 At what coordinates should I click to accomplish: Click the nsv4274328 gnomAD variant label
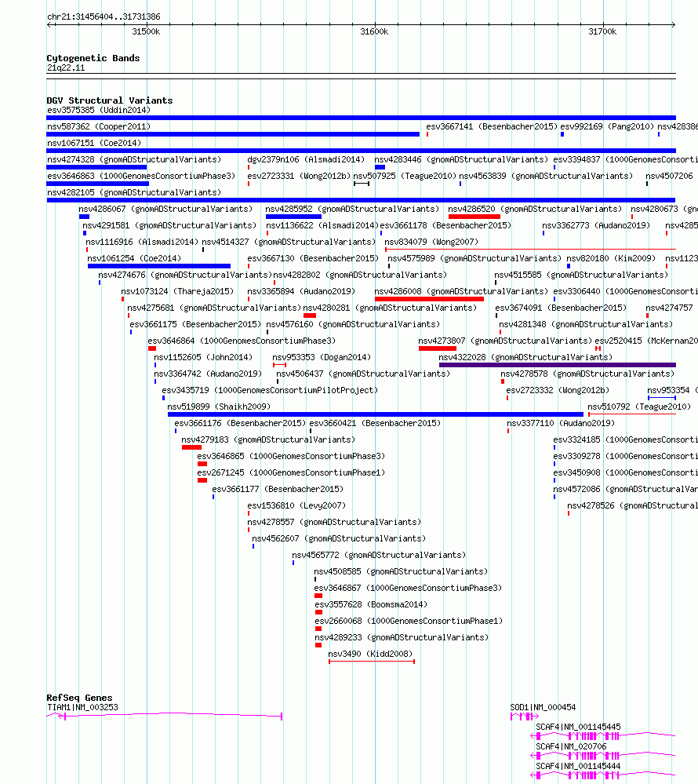(134, 159)
